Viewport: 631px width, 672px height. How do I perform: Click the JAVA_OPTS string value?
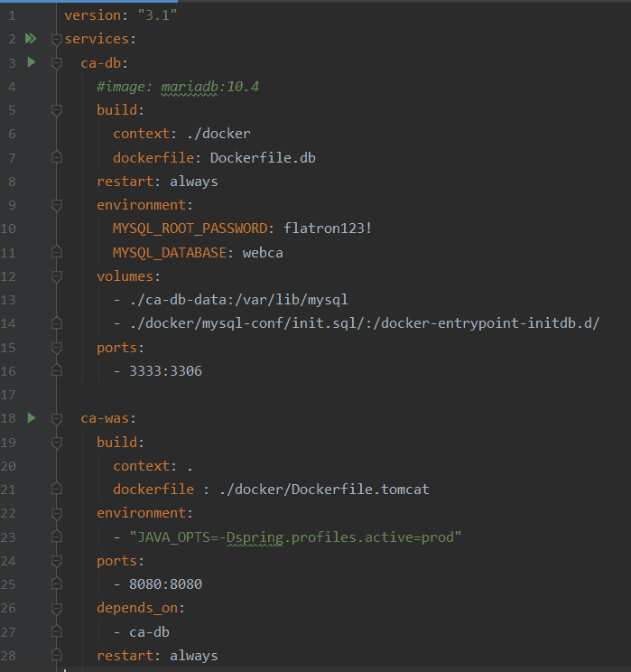coord(296,537)
